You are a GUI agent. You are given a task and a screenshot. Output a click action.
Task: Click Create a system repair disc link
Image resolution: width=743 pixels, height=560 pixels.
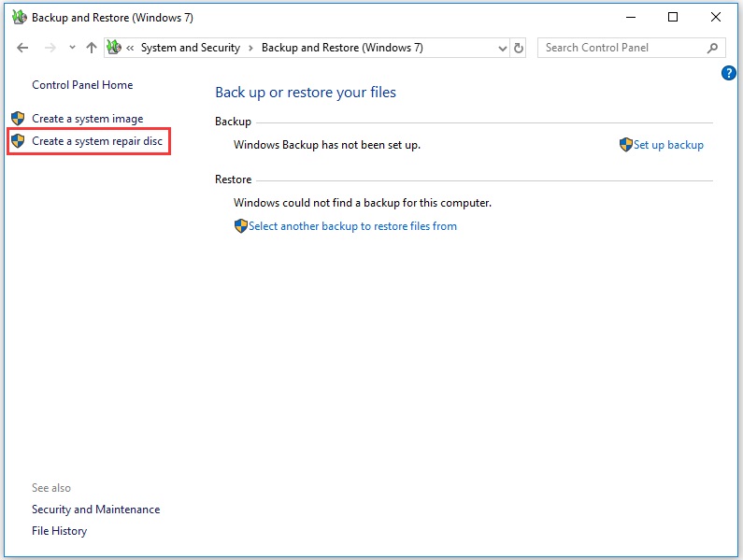pos(97,141)
